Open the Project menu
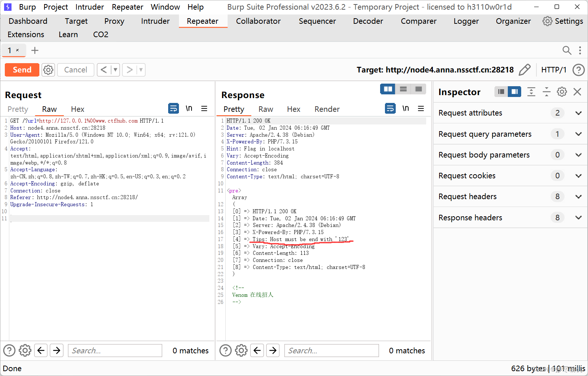This screenshot has width=588, height=376. click(x=56, y=7)
